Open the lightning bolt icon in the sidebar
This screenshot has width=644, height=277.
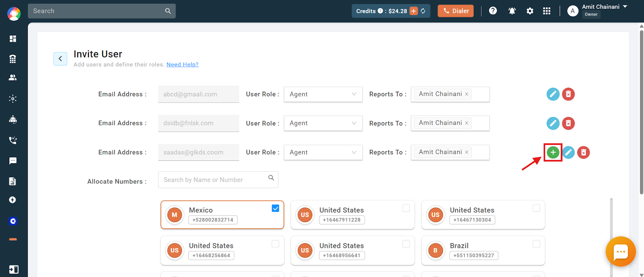point(13,200)
